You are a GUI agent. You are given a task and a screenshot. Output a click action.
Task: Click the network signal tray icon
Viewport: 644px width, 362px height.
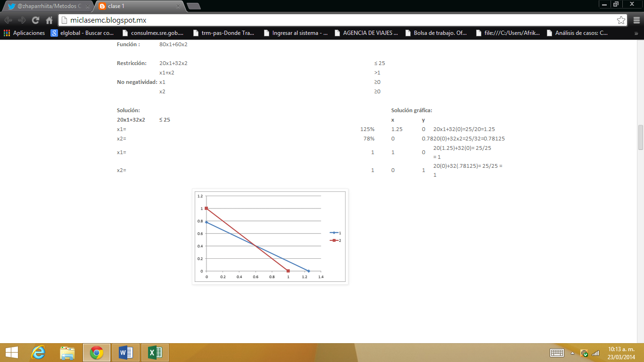595,353
